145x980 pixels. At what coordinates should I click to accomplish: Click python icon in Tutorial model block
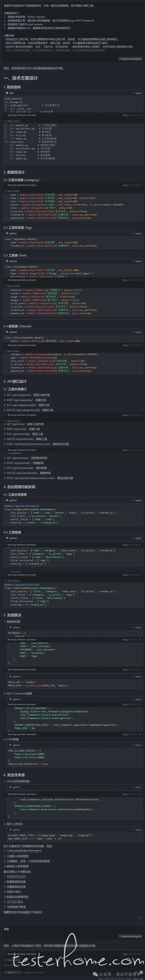pos(7,332)
